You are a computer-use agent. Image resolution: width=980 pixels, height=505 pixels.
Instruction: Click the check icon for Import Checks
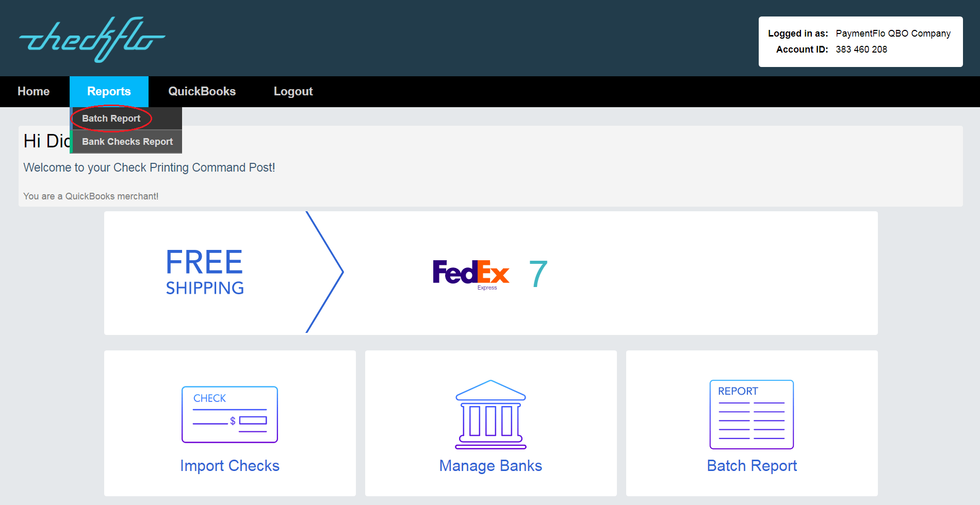pos(230,414)
